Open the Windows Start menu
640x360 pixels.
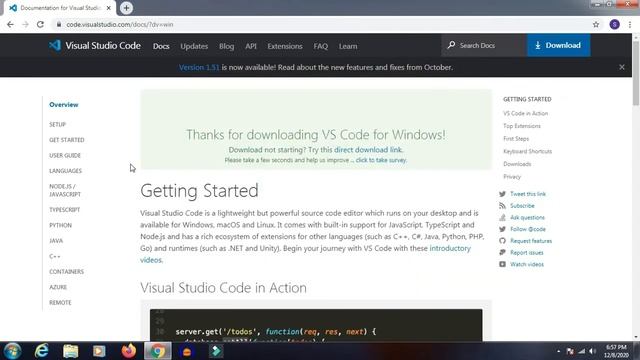click(13, 351)
